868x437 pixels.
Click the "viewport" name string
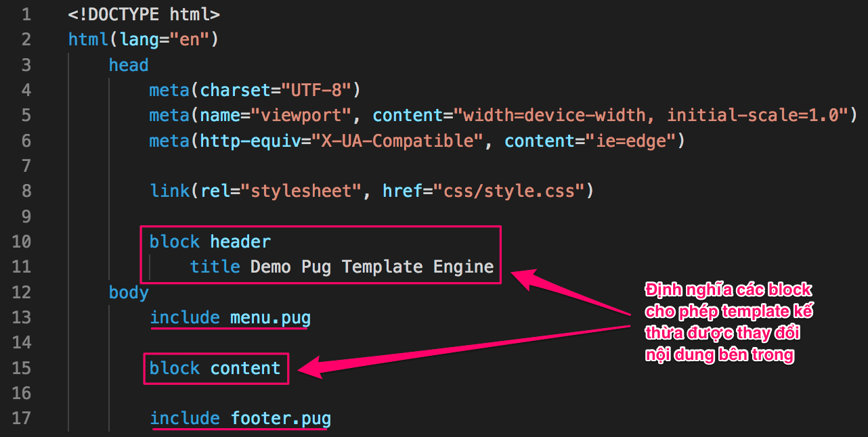point(301,115)
